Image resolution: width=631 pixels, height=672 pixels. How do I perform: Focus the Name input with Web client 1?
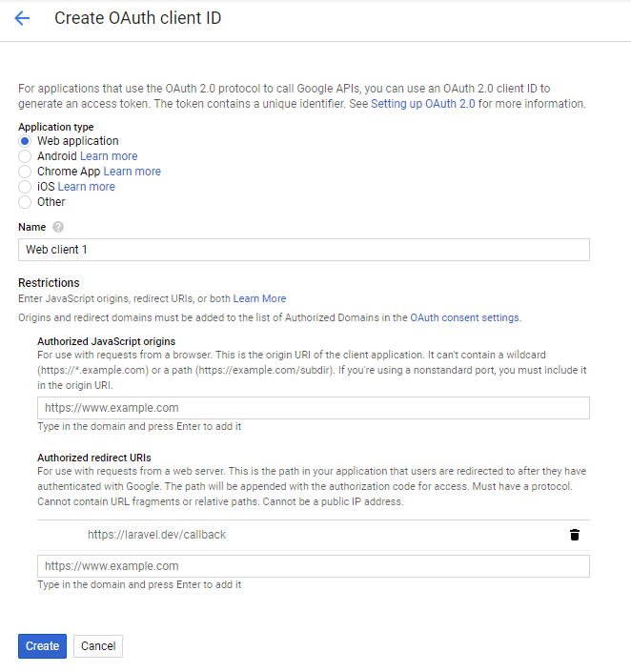[303, 250]
